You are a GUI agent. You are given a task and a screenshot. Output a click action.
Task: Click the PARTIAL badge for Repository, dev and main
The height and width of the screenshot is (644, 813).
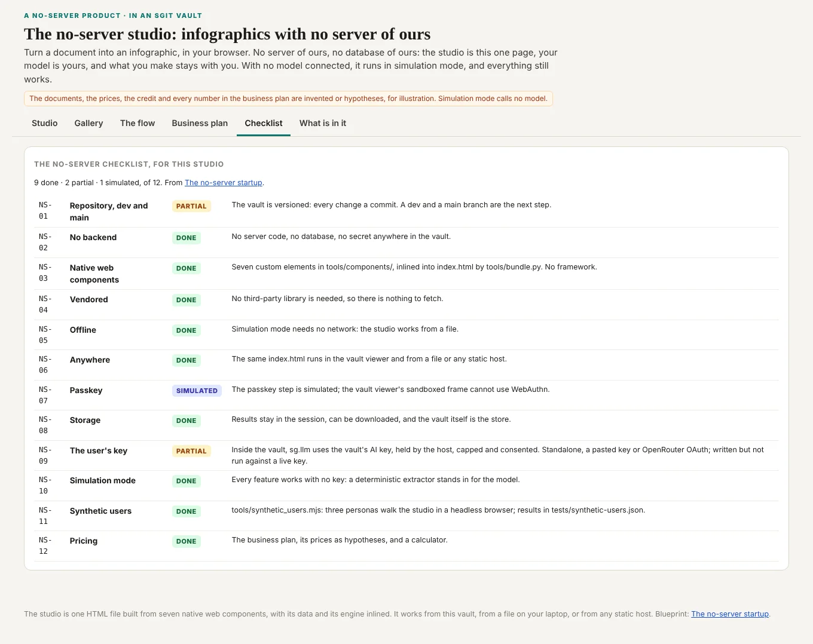[x=191, y=206]
